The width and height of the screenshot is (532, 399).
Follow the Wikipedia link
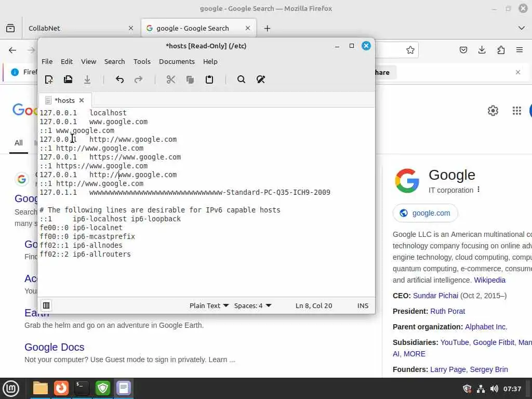[x=489, y=280]
